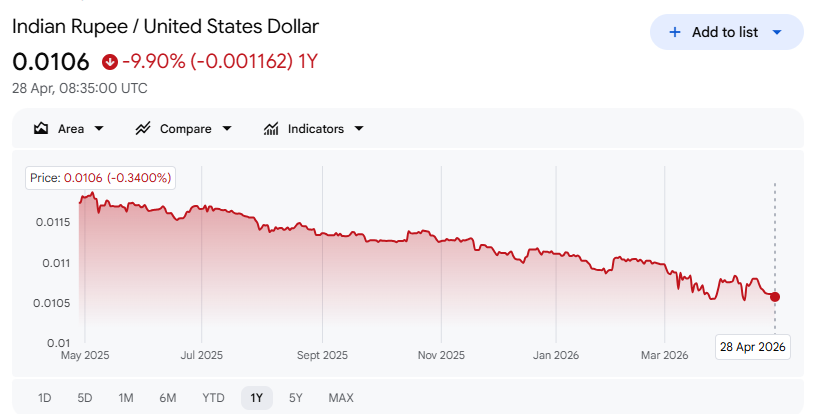This screenshot has height=414, width=819.
Task: Switch to the 5D time range
Action: [x=85, y=398]
